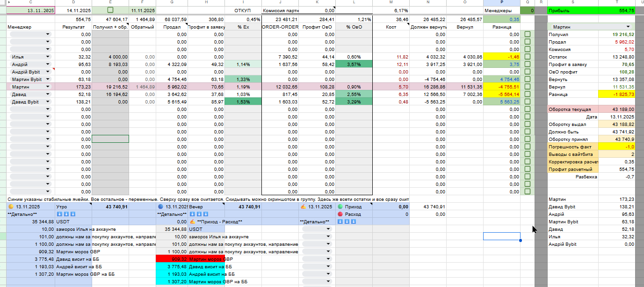Open the Давид Bybit manager dropdown
This screenshot has width=644, height=287.
48,102
